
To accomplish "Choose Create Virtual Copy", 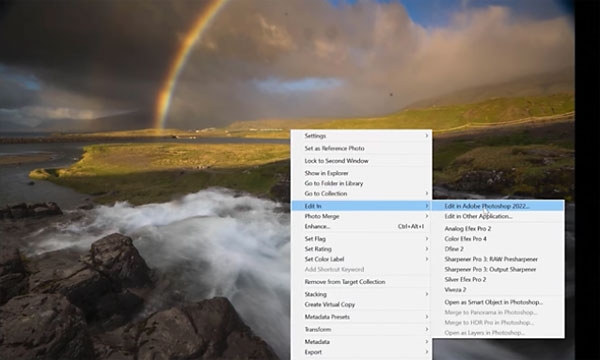I will tap(361, 305).
